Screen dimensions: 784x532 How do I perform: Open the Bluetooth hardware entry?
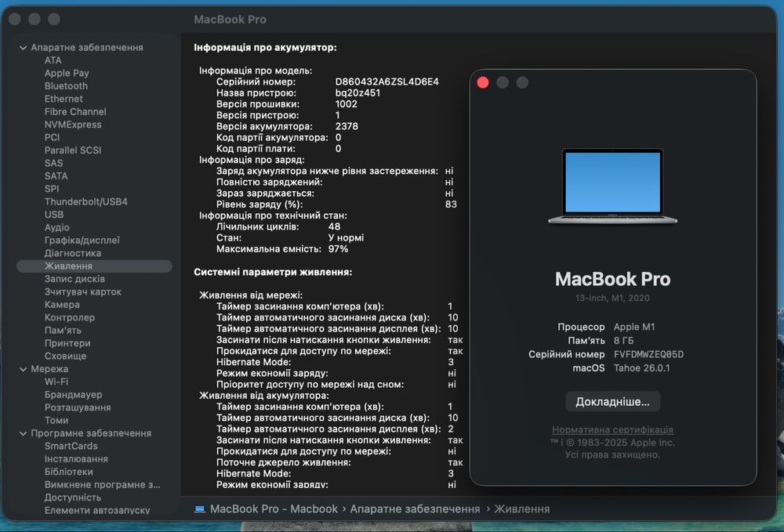[x=66, y=86]
